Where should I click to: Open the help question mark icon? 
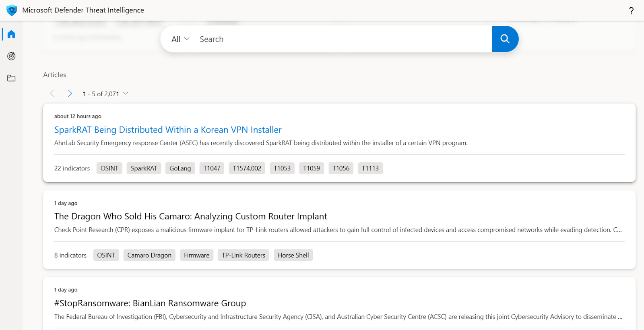point(631,11)
